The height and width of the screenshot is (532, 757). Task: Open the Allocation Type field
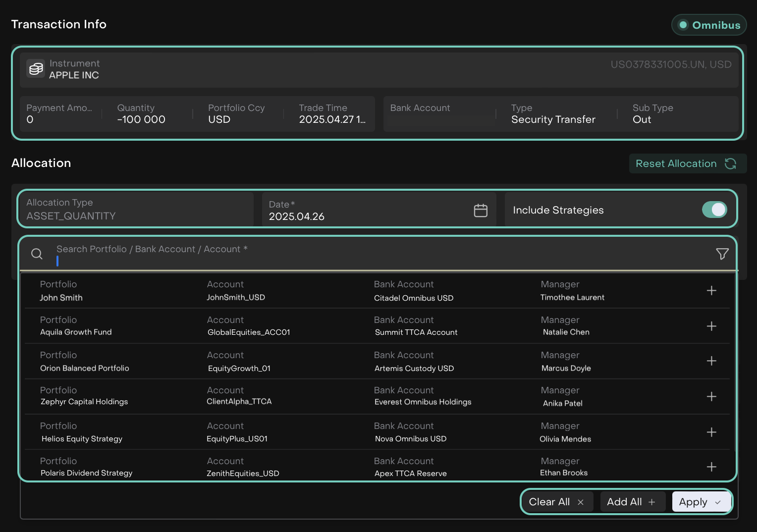135,210
